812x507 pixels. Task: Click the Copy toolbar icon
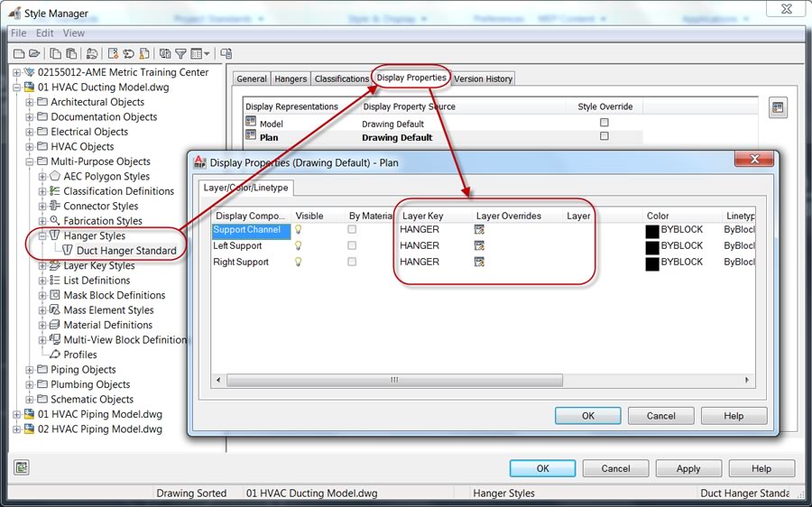tap(56, 54)
